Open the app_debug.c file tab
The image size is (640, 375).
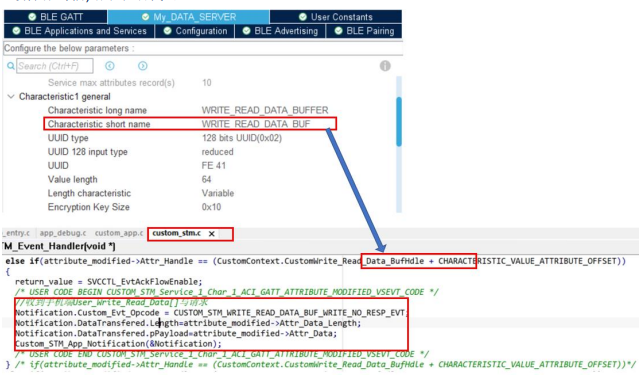tap(63, 233)
